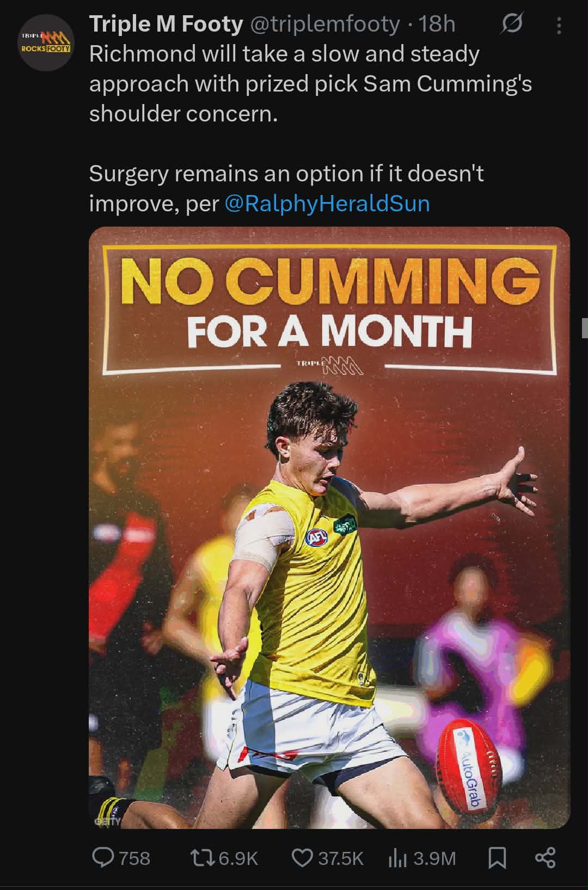The height and width of the screenshot is (890, 588).
Task: Open the share icon
Action: (545, 858)
